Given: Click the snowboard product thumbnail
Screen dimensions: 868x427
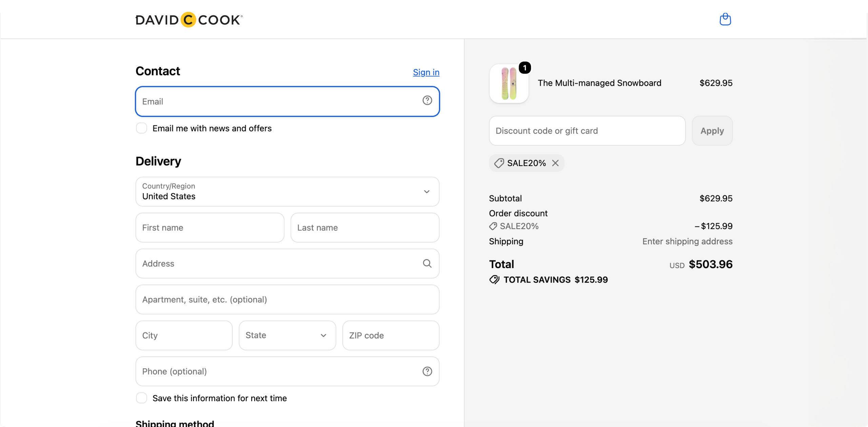Looking at the screenshot, I should [509, 83].
